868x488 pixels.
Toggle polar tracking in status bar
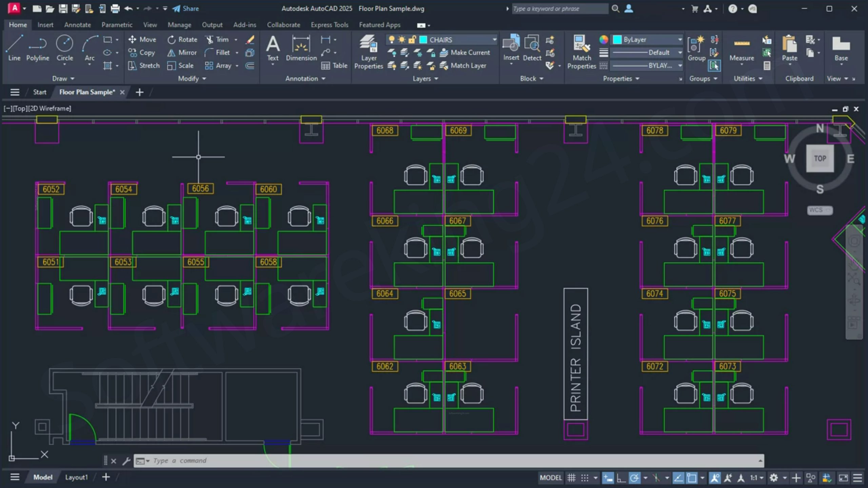634,478
